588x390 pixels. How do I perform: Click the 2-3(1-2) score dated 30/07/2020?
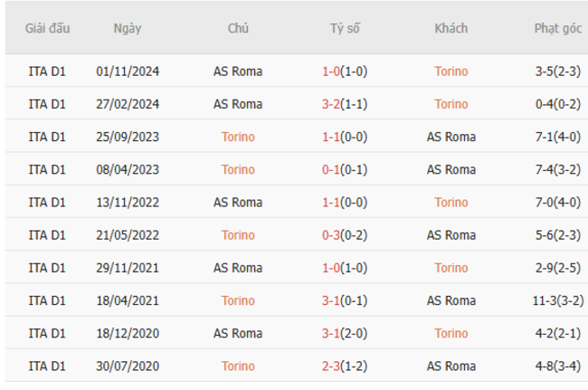(345, 366)
